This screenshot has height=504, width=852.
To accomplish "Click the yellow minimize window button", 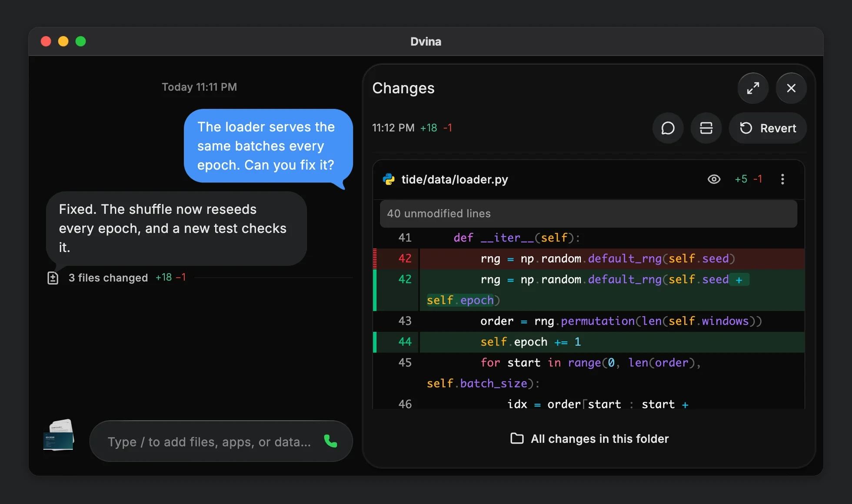I will [x=63, y=41].
